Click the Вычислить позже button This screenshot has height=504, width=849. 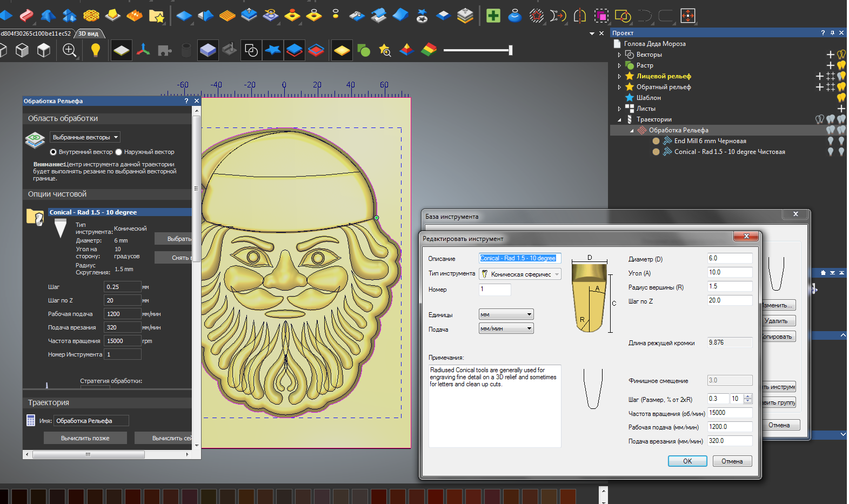[x=85, y=438]
